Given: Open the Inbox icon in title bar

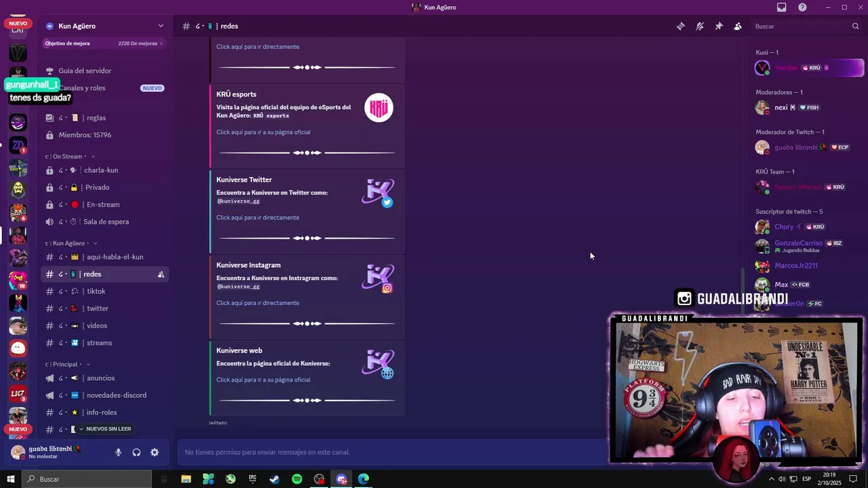Looking at the screenshot, I should (x=782, y=7).
